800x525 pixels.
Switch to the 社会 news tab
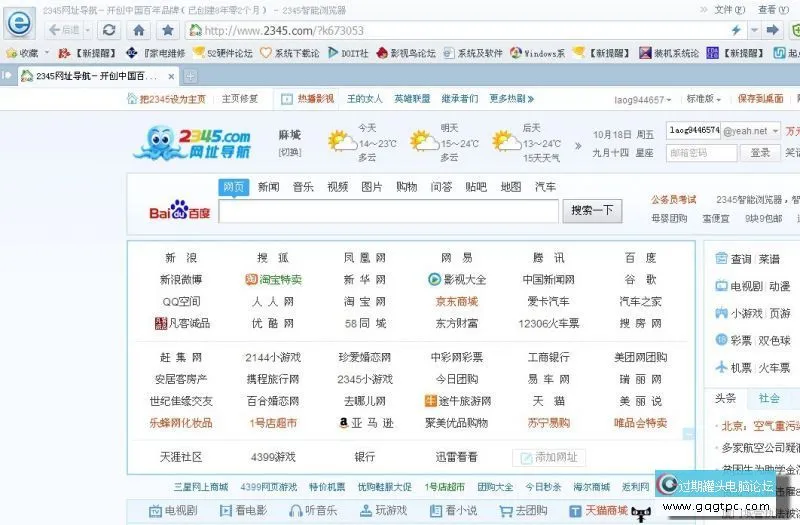(x=769, y=398)
